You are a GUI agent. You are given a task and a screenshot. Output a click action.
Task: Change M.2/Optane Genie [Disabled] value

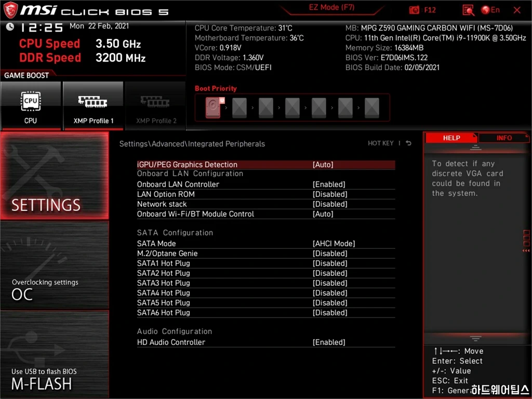[x=330, y=253]
